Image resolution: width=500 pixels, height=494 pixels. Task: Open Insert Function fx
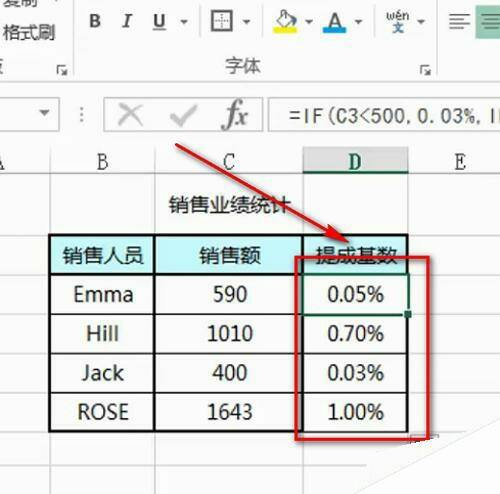point(235,115)
